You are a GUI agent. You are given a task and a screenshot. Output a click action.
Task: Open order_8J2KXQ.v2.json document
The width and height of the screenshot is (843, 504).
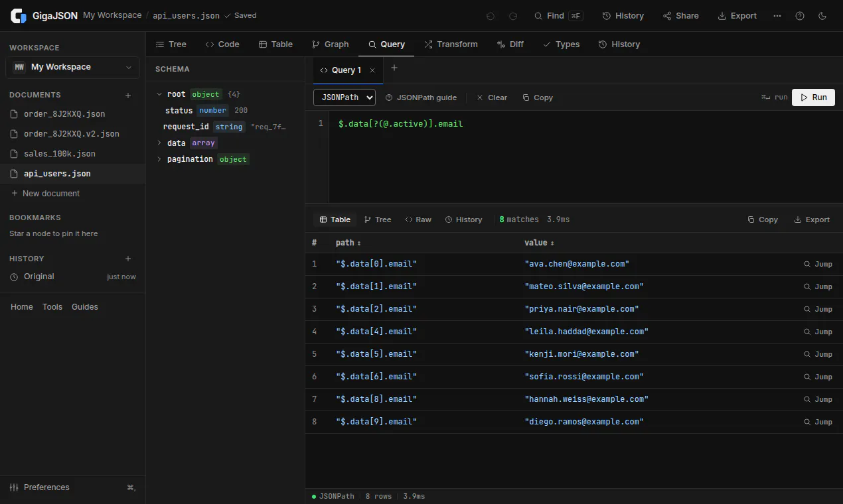click(73, 134)
